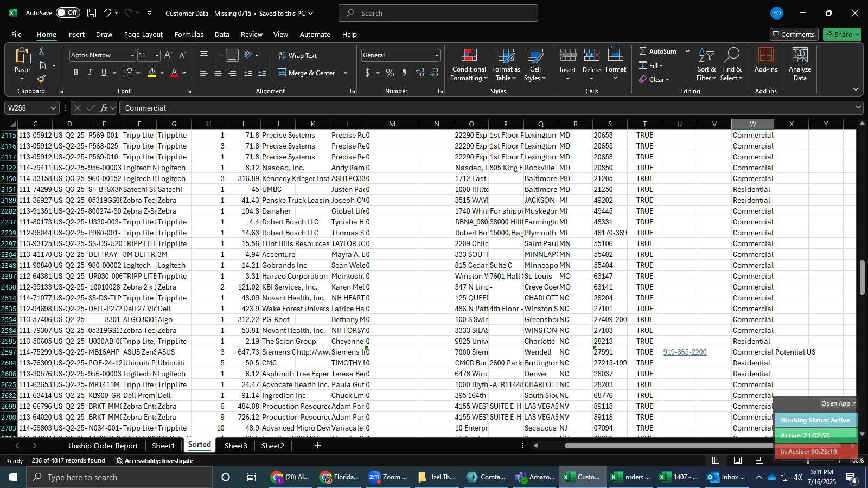Click the Copy icon in Clipboard group
This screenshot has height=488, width=868.
[41, 65]
